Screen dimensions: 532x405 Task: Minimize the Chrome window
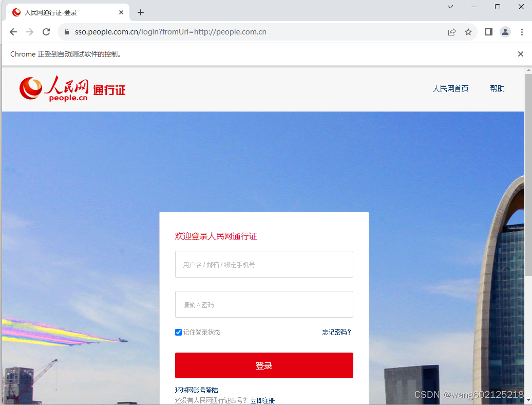(474, 7)
